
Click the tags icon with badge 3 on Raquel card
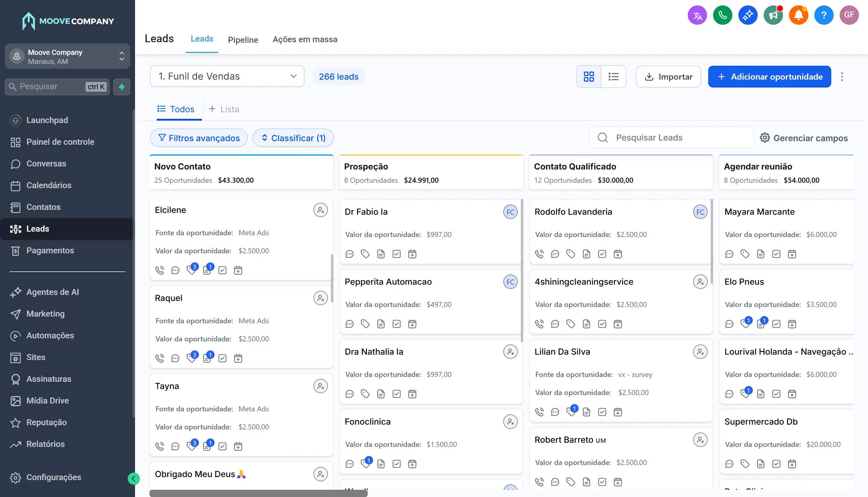(191, 358)
